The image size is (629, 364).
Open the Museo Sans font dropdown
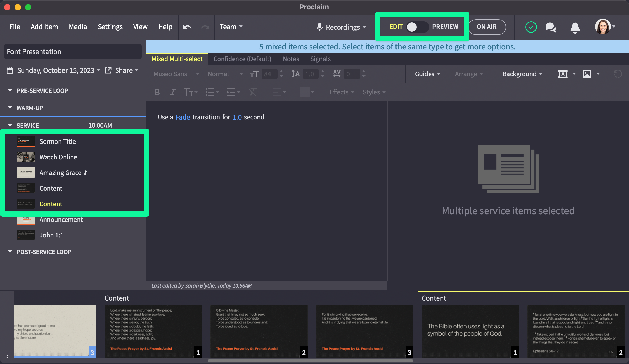(177, 74)
